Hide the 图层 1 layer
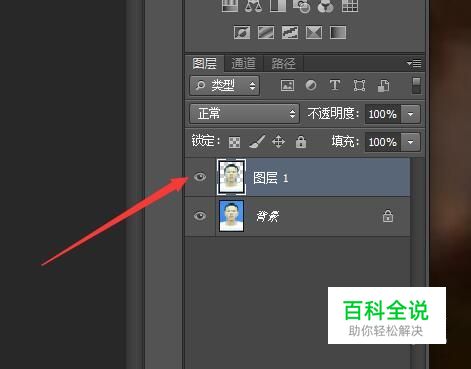The height and width of the screenshot is (369, 471). (200, 177)
